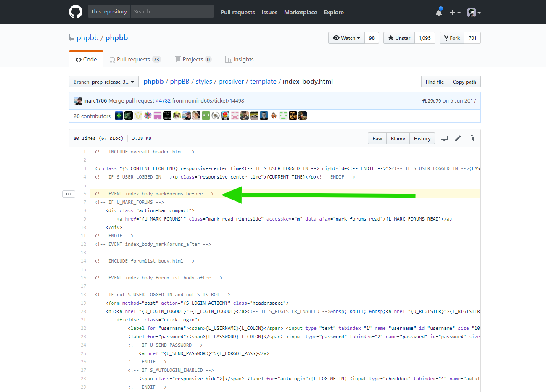Click the This repository search scope
Image resolution: width=546 pixels, height=392 pixels.
(x=109, y=11)
